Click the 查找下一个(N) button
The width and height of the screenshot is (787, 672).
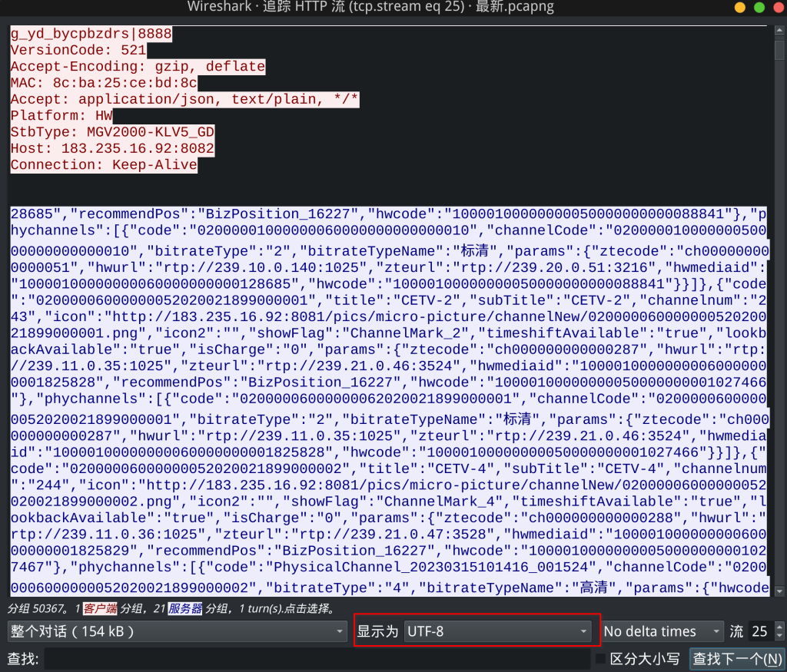pyautogui.click(x=737, y=658)
